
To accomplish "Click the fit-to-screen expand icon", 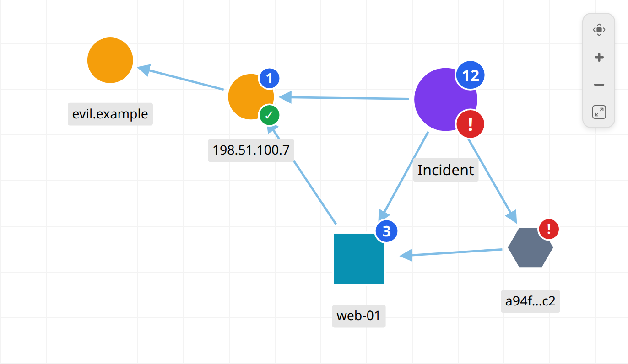I will [x=599, y=112].
